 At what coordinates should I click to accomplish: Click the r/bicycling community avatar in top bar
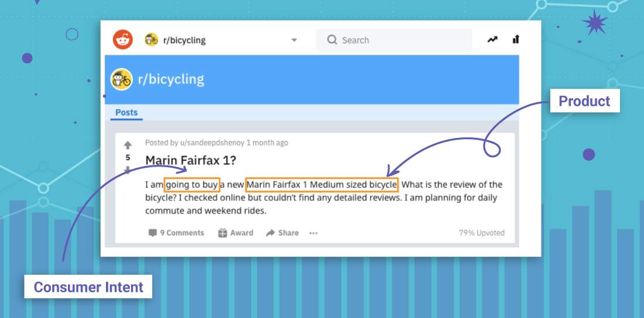pos(152,40)
